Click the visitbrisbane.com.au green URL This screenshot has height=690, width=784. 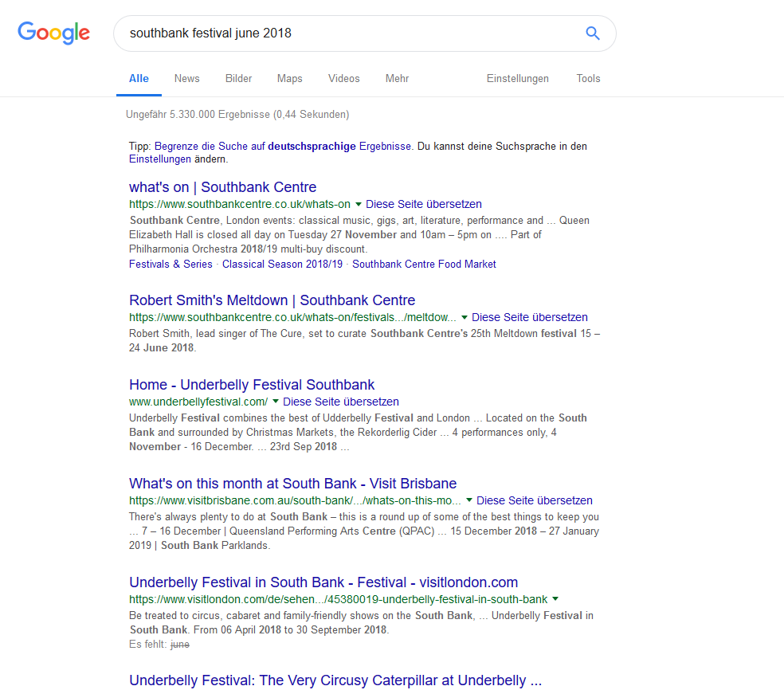click(x=295, y=500)
